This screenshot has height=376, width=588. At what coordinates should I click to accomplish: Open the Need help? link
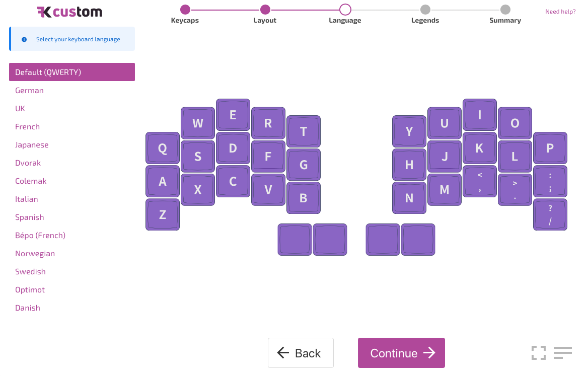560,12
